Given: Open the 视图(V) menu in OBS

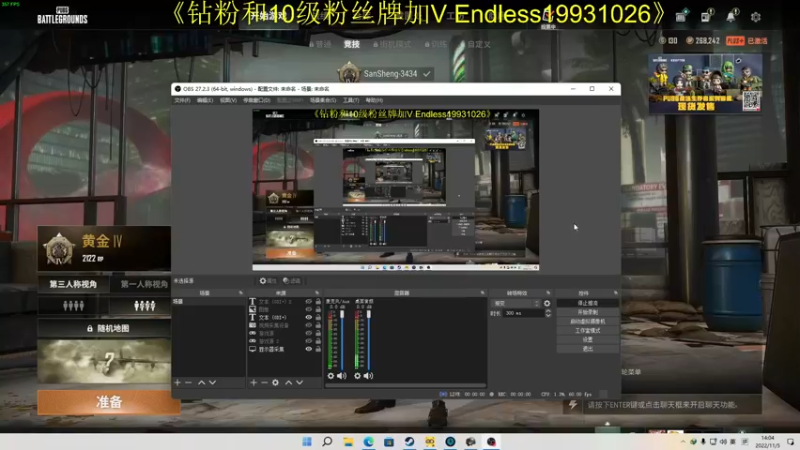Looking at the screenshot, I should pos(228,101).
